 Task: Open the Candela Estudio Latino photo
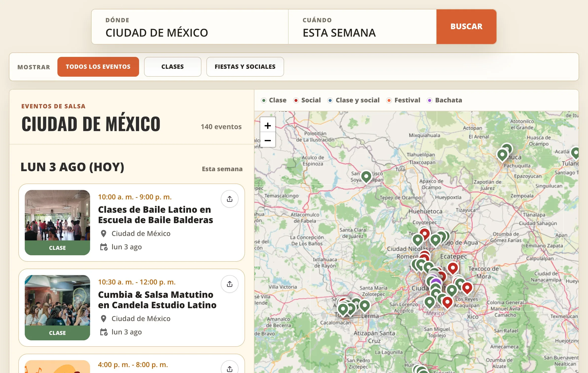(x=57, y=300)
